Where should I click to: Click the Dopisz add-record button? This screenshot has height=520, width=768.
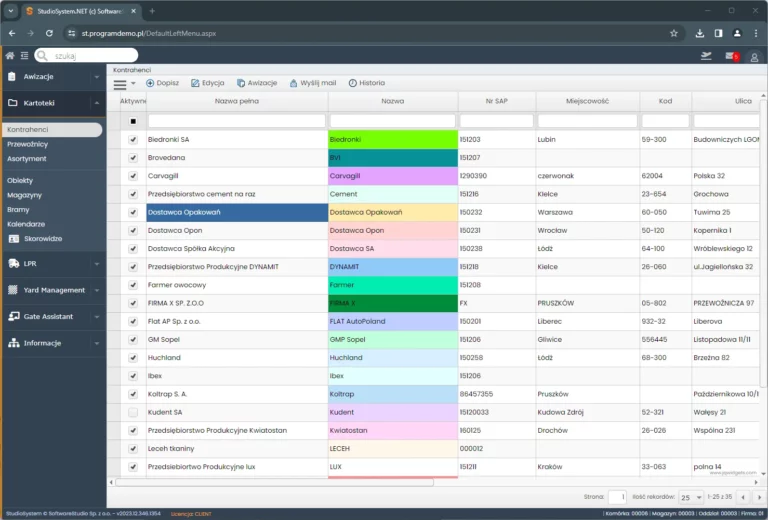click(162, 83)
